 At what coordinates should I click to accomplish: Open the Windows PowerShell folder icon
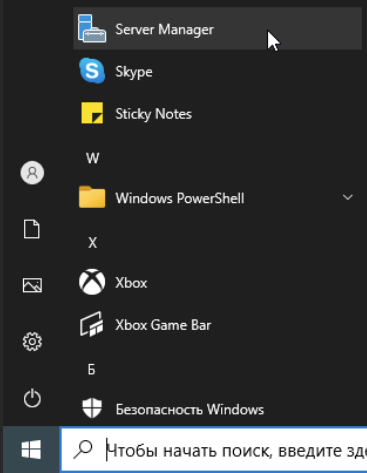(92, 197)
